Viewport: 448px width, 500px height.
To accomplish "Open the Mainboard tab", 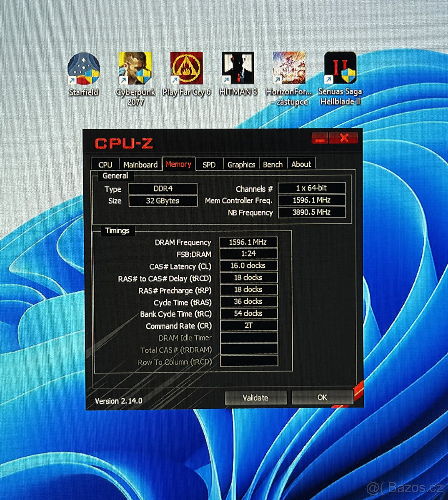I will [x=140, y=164].
